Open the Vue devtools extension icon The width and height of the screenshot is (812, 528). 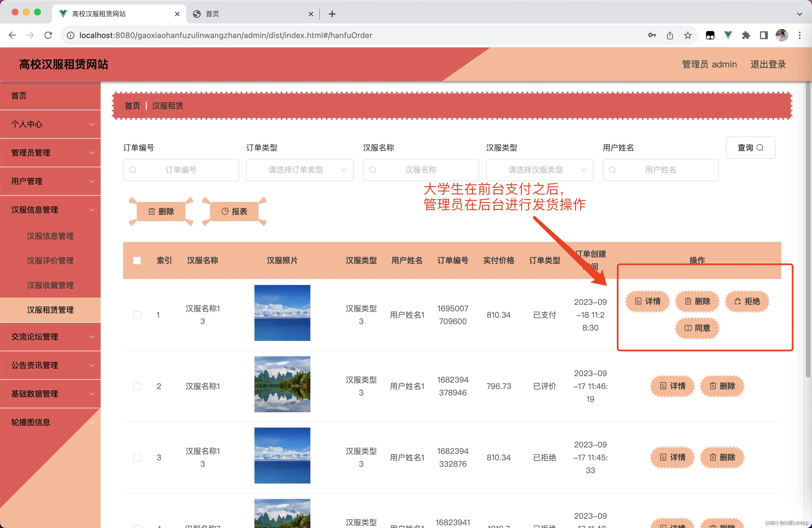pos(728,35)
